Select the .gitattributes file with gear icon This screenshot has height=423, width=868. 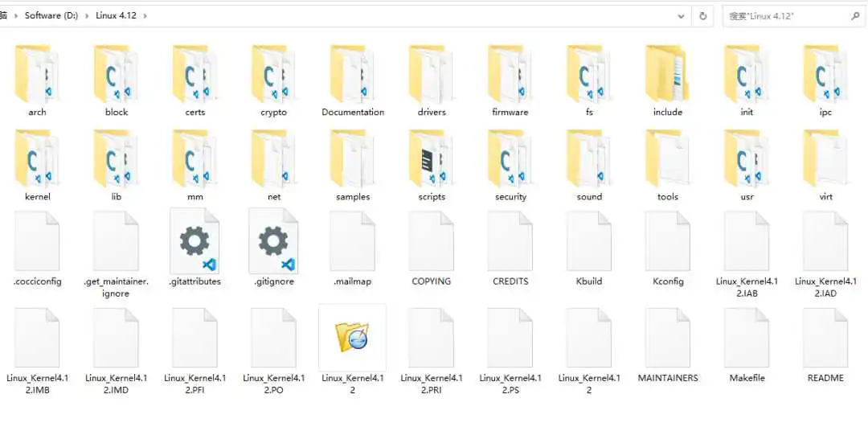[194, 246]
